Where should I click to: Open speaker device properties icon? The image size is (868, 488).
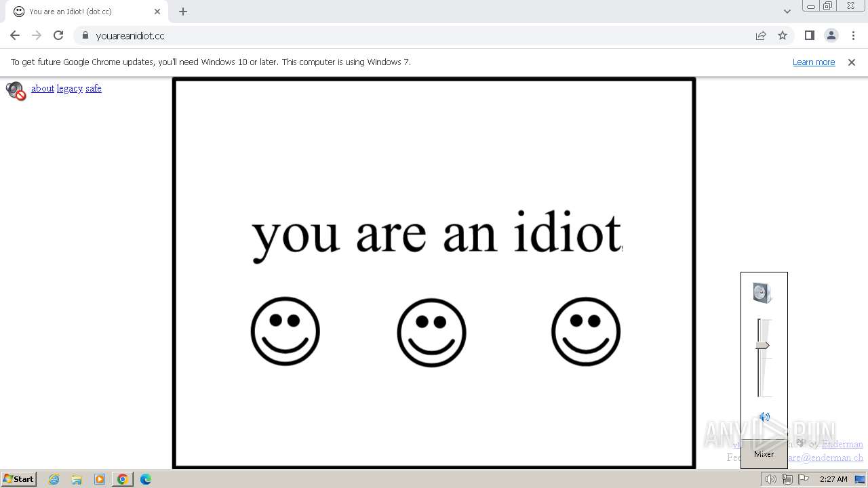click(x=763, y=293)
